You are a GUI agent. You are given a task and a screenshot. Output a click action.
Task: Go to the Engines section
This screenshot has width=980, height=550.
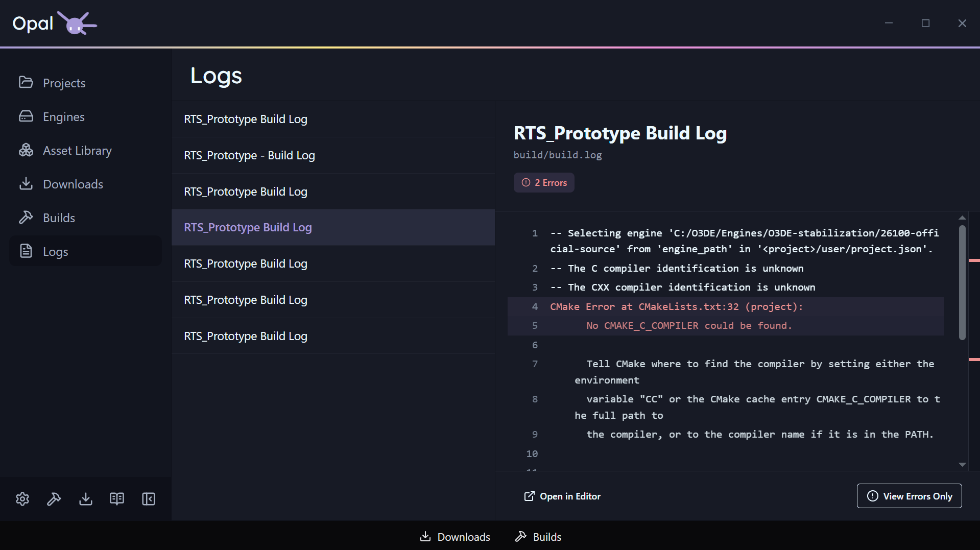click(x=85, y=116)
